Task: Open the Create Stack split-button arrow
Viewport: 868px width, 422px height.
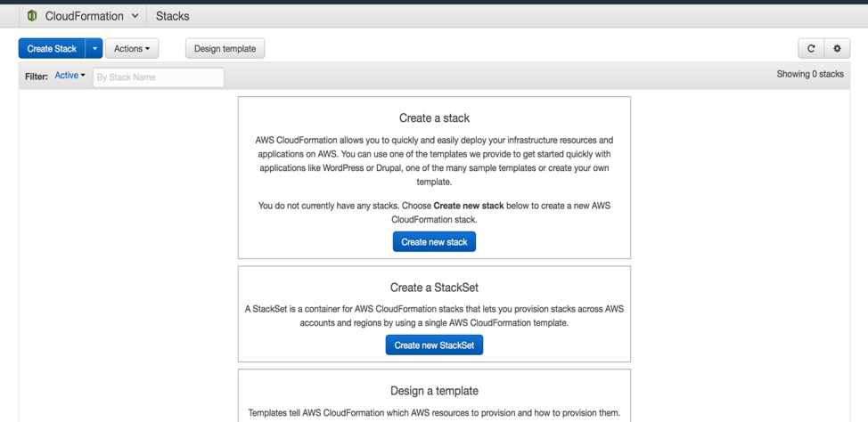Action: [94, 49]
